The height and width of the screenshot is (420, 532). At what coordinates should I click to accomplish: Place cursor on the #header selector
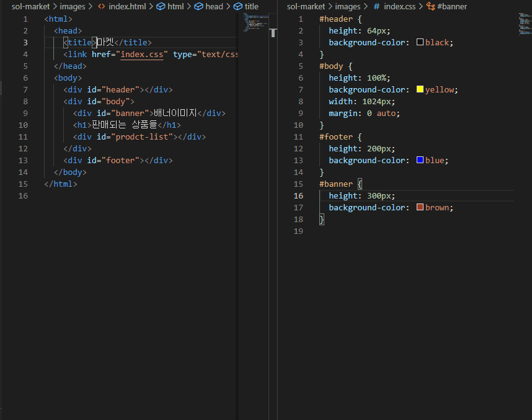pyautogui.click(x=336, y=19)
